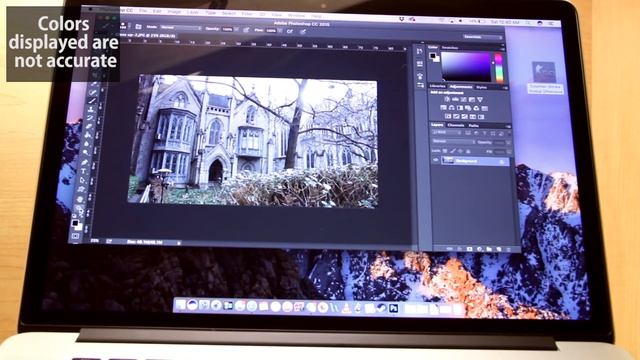Viewport: 640px width, 360px height.
Task: Add a Color Balance adjustment
Action: 451,108
